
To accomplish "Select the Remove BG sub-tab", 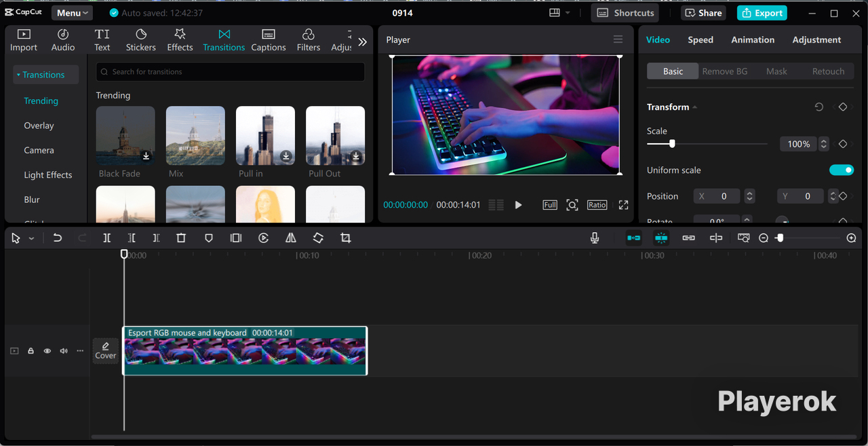I will tap(724, 71).
